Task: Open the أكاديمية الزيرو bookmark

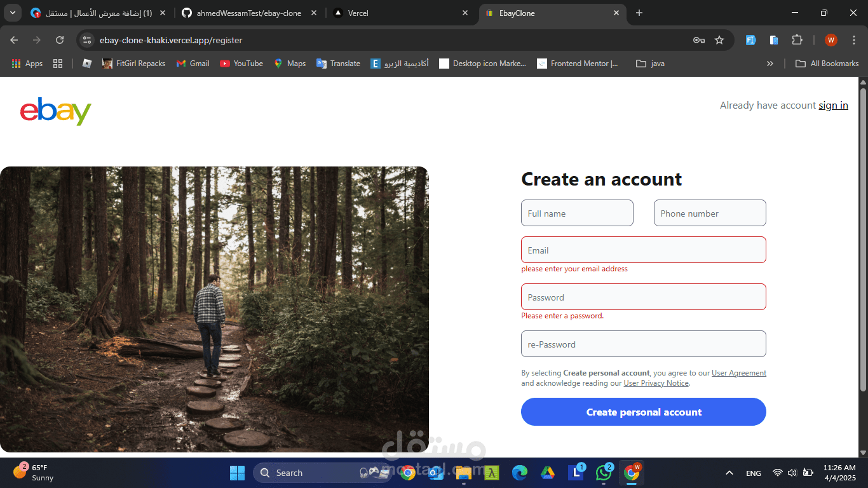Action: tap(400, 64)
